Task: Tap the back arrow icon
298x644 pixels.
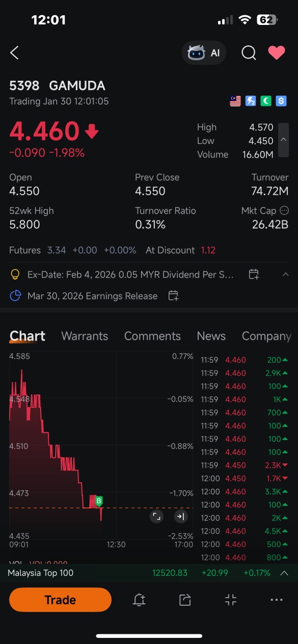Action: [x=14, y=52]
